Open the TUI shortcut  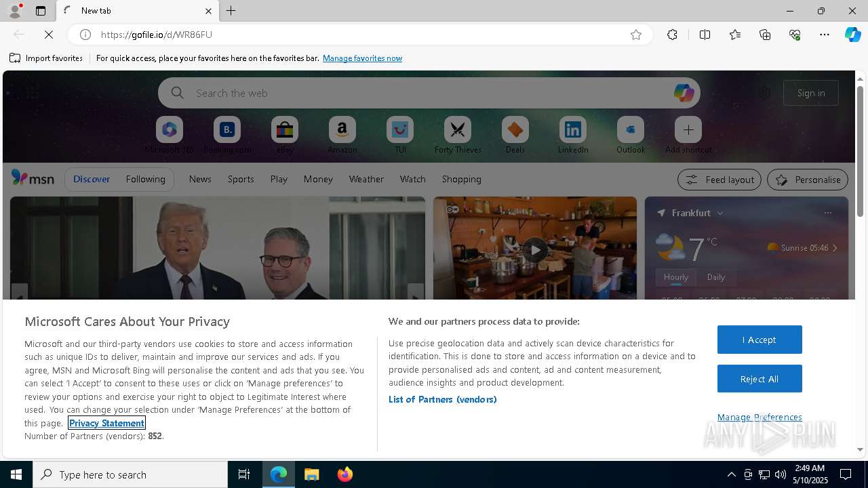point(400,135)
